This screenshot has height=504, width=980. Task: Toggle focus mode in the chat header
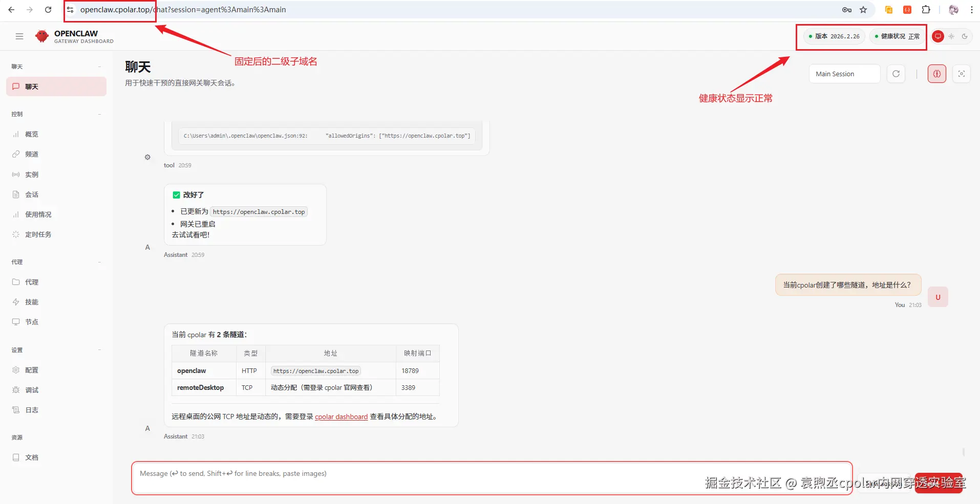962,74
